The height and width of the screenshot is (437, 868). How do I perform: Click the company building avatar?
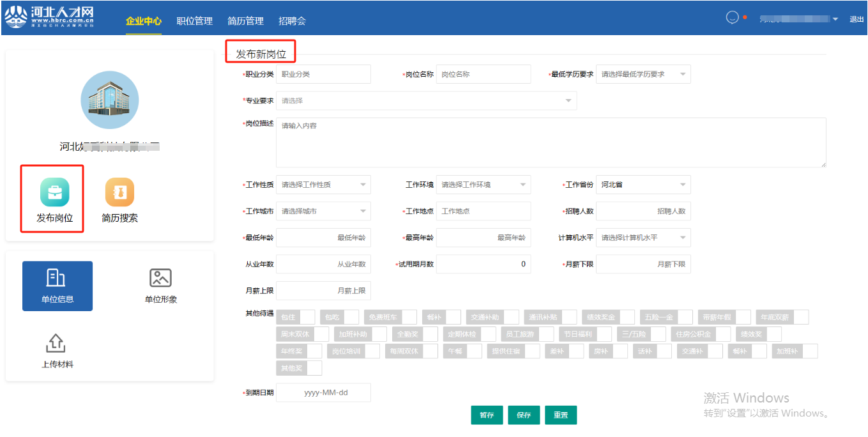(x=109, y=100)
